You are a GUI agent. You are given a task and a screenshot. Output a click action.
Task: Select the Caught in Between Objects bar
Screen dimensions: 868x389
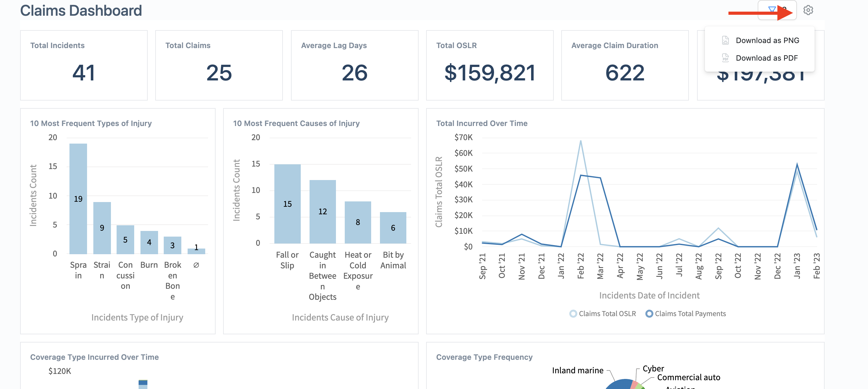point(322,211)
